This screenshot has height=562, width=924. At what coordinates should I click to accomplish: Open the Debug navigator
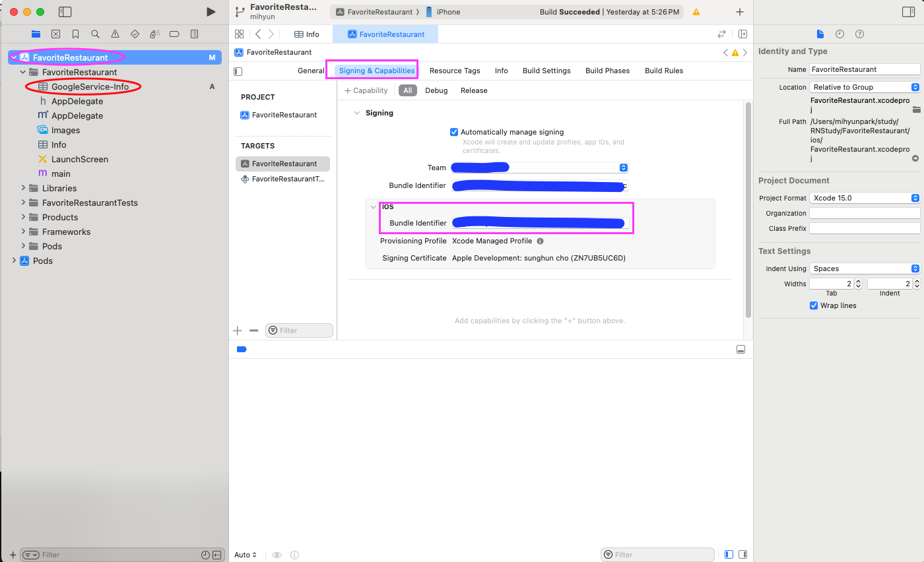(x=154, y=34)
